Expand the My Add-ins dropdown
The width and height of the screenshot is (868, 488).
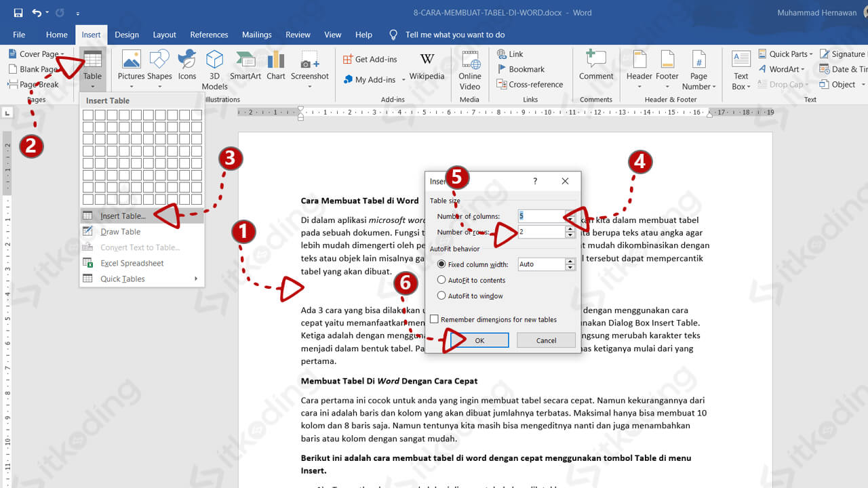point(403,80)
